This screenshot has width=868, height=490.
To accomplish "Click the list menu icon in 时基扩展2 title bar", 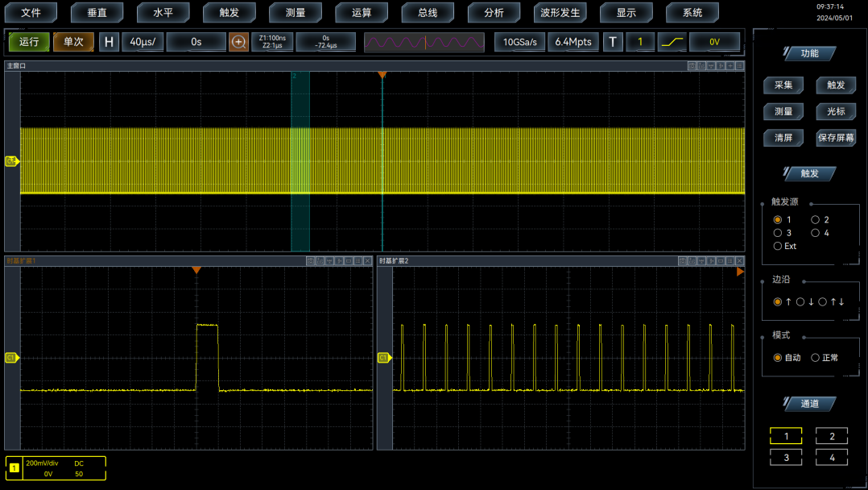I will tap(730, 260).
